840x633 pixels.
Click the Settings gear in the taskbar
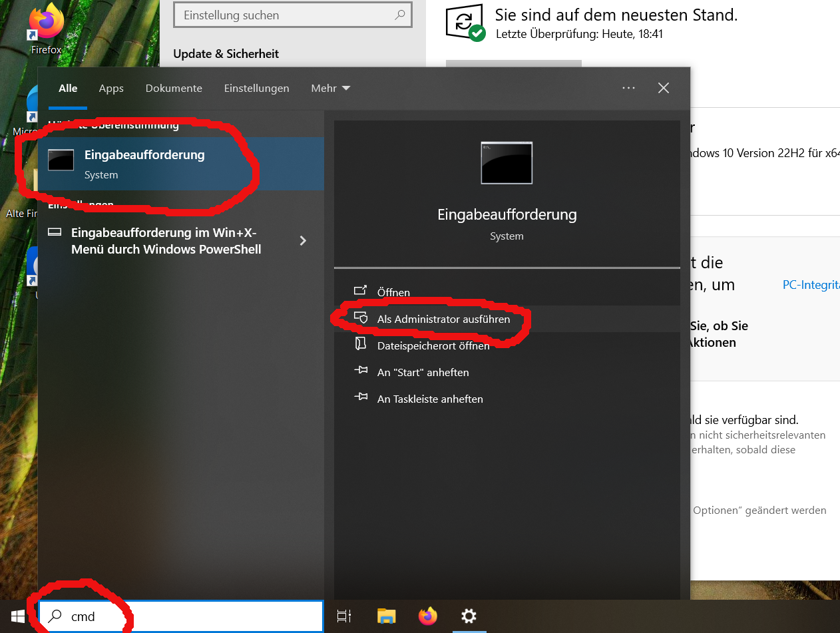[469, 616]
